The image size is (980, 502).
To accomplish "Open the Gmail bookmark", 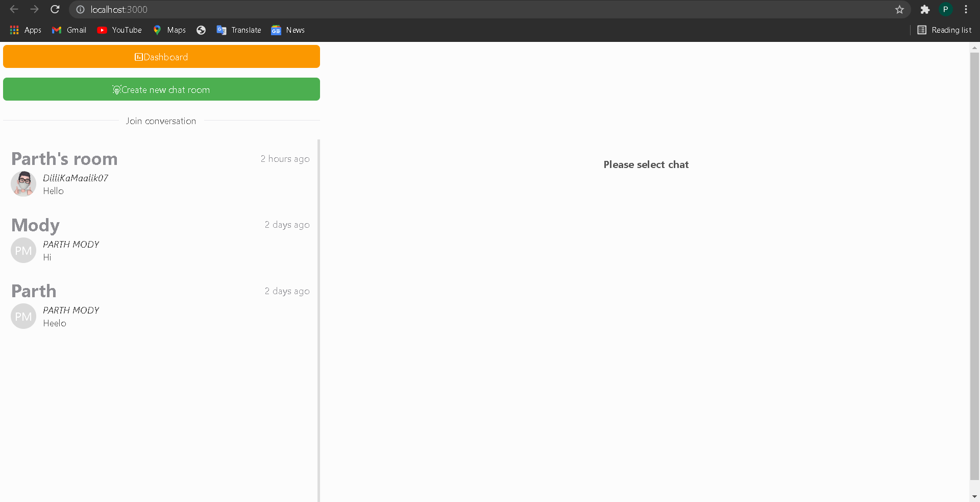I will point(69,30).
